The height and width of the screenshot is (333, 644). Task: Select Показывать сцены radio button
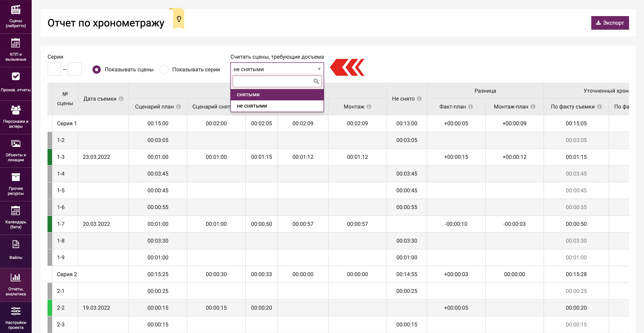pyautogui.click(x=96, y=70)
